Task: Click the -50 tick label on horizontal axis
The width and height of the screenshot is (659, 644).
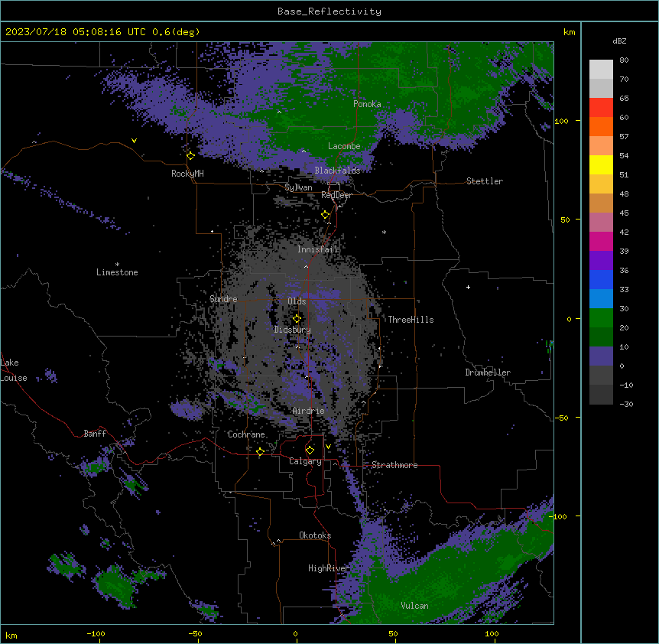Action: (x=195, y=633)
